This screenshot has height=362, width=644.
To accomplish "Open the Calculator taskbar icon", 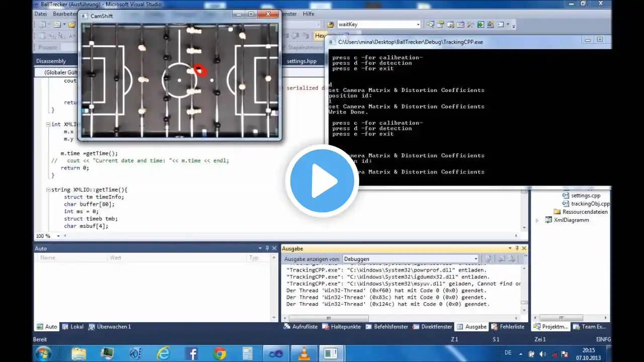I will (x=248, y=353).
